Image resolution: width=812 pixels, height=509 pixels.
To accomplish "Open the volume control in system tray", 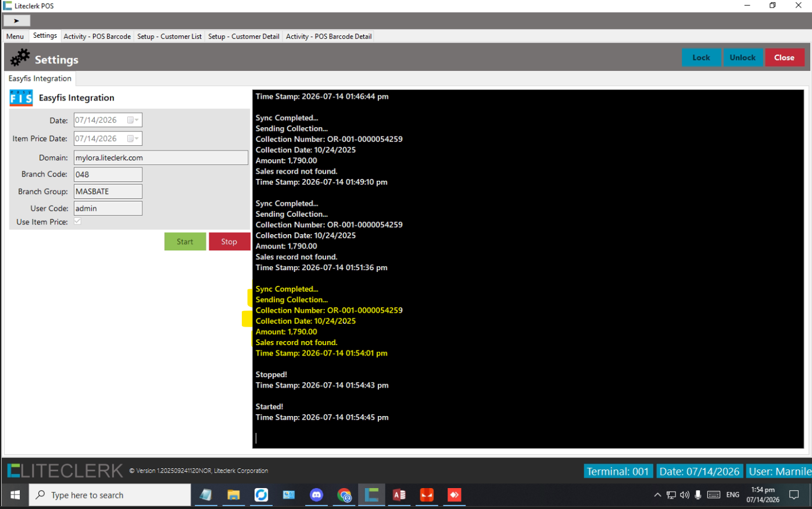I will tap(685, 495).
